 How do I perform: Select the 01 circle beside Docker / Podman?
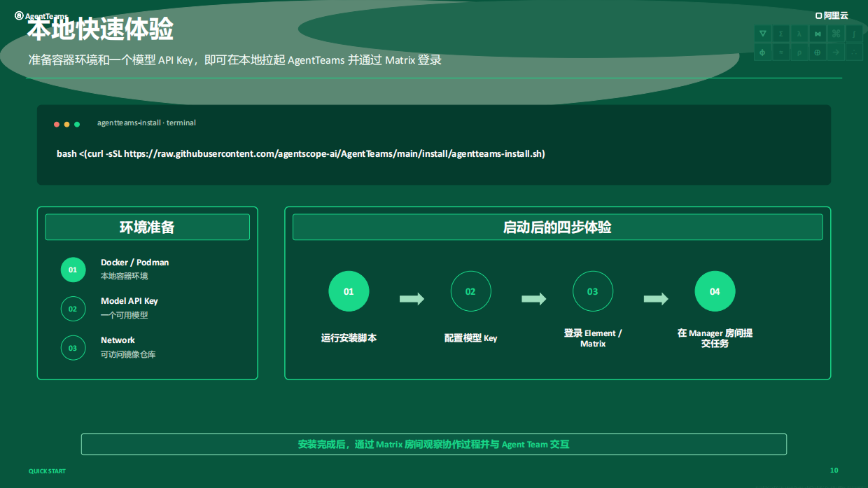point(73,270)
